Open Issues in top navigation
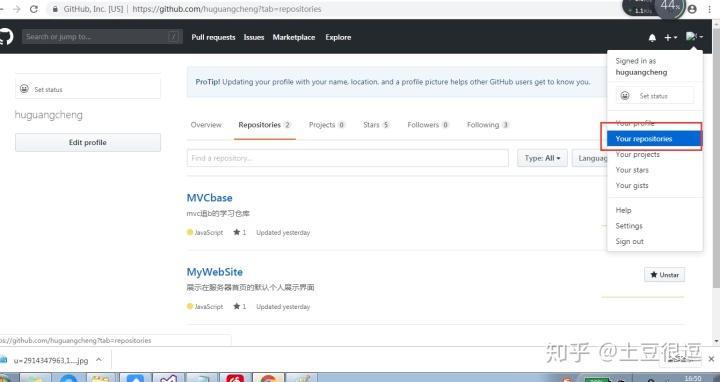720x382 pixels. coord(253,37)
